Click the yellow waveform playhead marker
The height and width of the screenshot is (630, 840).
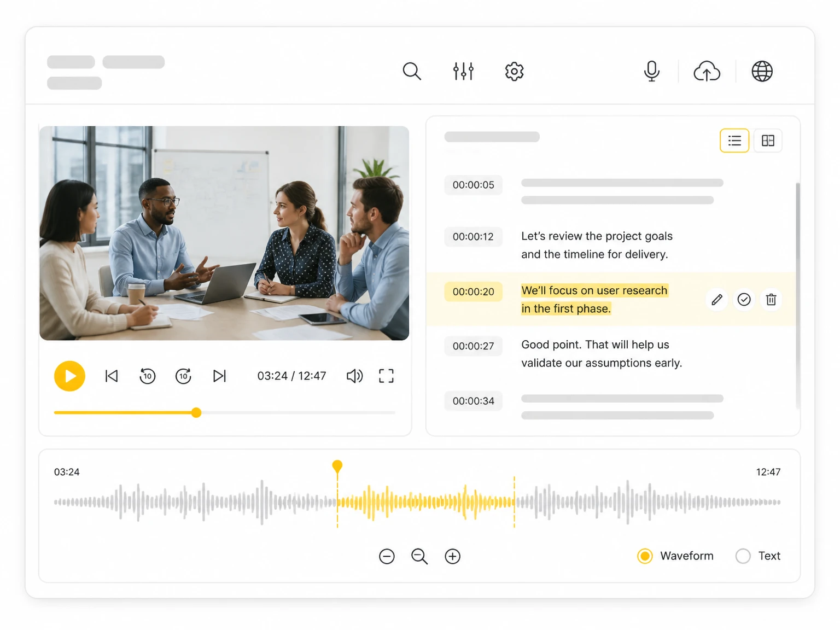tap(337, 466)
